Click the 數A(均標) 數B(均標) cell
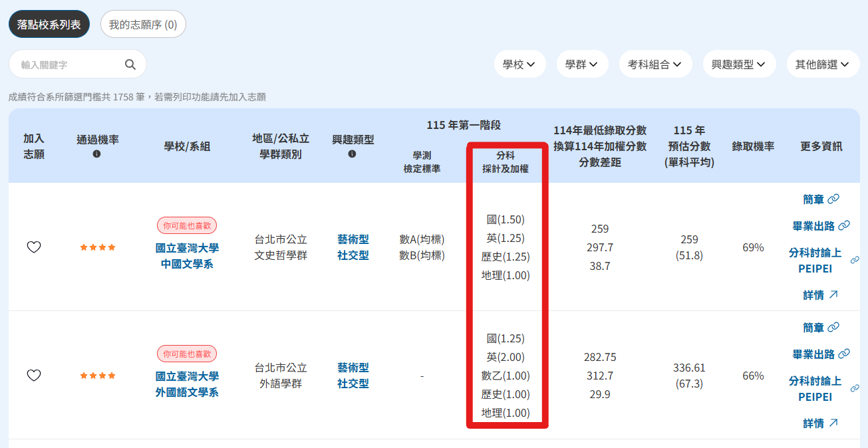Image resolution: width=868 pixels, height=448 pixels. click(422, 247)
